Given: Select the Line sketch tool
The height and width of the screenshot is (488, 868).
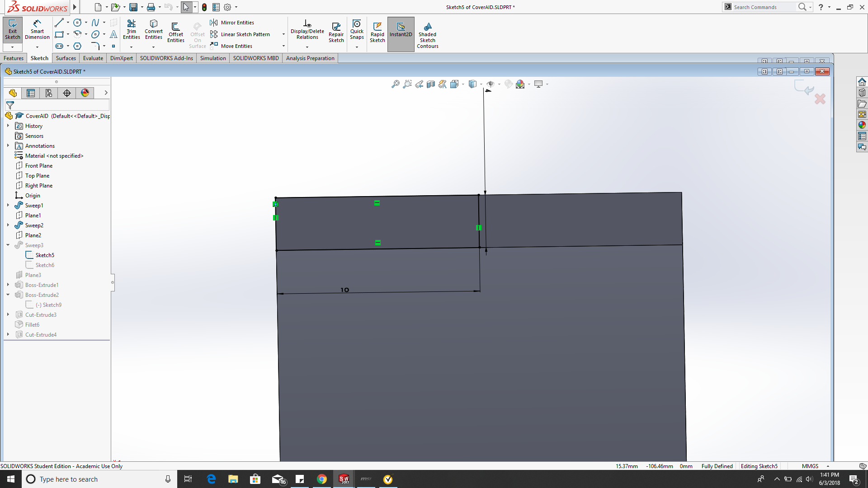Looking at the screenshot, I should (x=59, y=23).
